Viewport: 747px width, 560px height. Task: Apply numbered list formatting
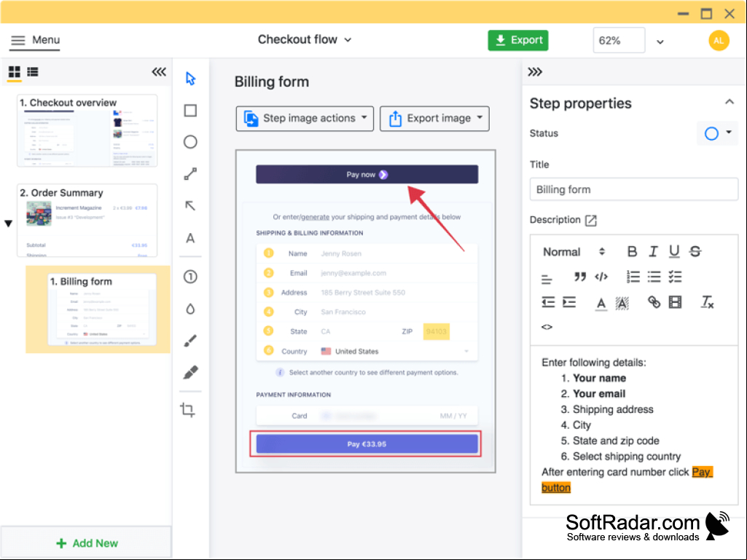(633, 277)
